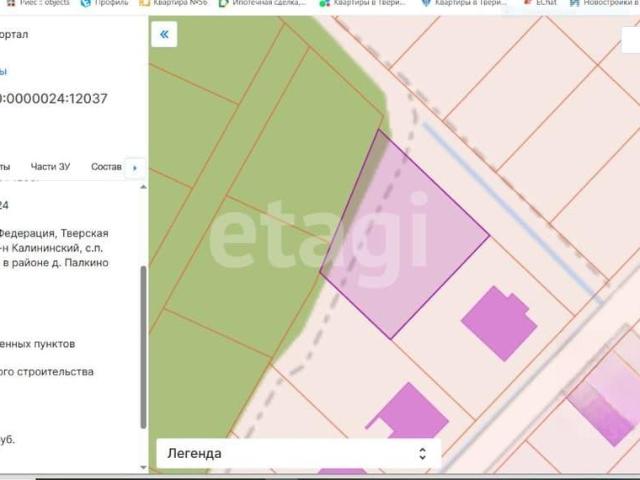Click the text 'ого строительства'
Screen dimensions: 640x480
pos(47,372)
